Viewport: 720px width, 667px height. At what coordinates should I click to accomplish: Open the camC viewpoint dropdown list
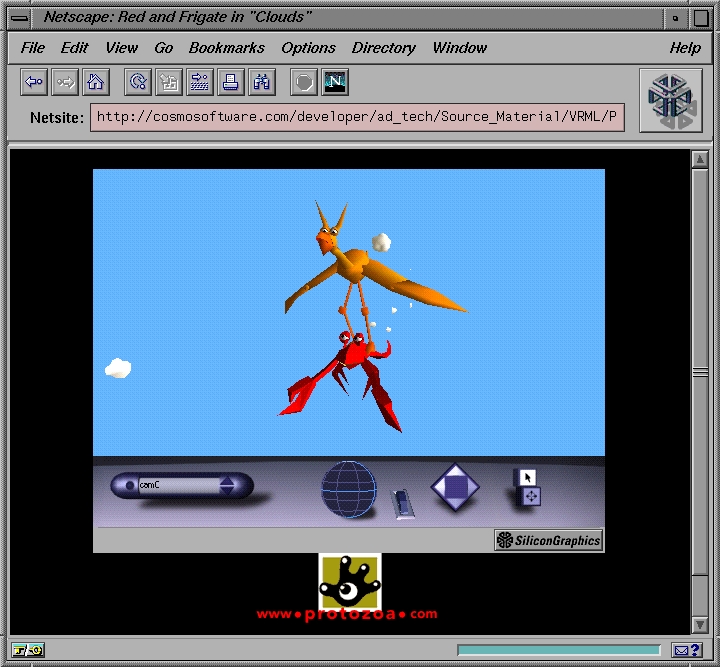pos(175,486)
